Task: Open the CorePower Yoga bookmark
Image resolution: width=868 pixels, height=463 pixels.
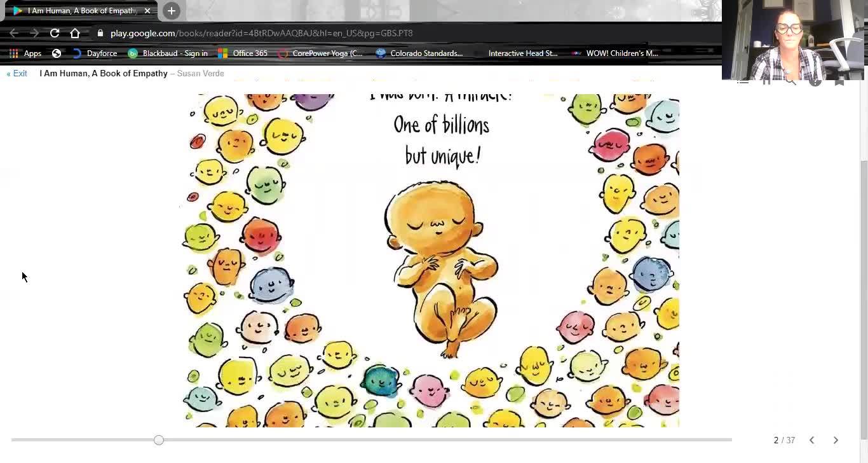Action: tap(321, 53)
